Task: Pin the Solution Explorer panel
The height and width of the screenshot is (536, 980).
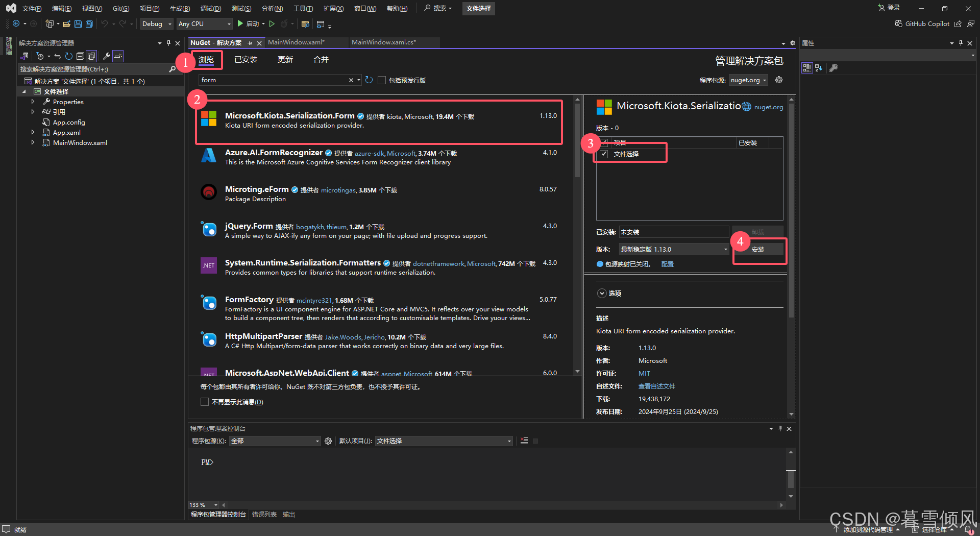Action: (x=168, y=43)
